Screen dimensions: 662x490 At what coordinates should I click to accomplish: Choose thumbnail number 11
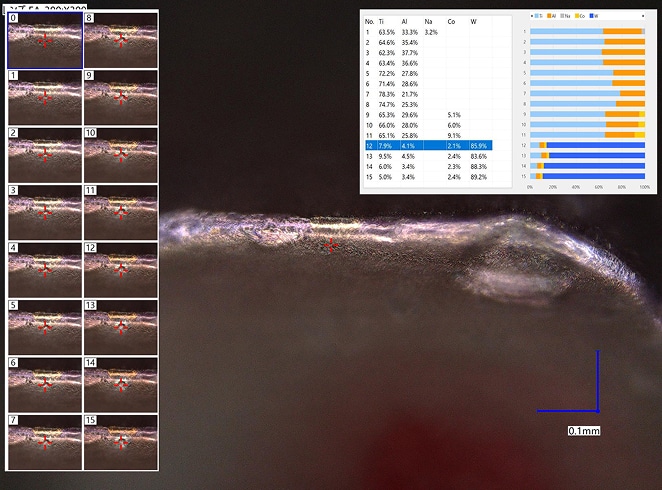pyautogui.click(x=120, y=212)
